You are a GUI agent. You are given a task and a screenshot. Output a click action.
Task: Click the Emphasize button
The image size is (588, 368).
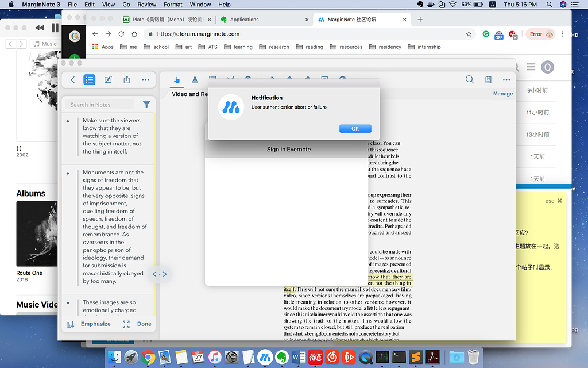click(96, 324)
